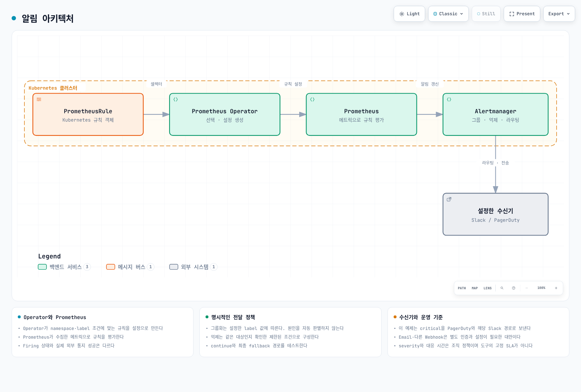
Task: Open the help question-mark icon
Action: click(x=513, y=288)
